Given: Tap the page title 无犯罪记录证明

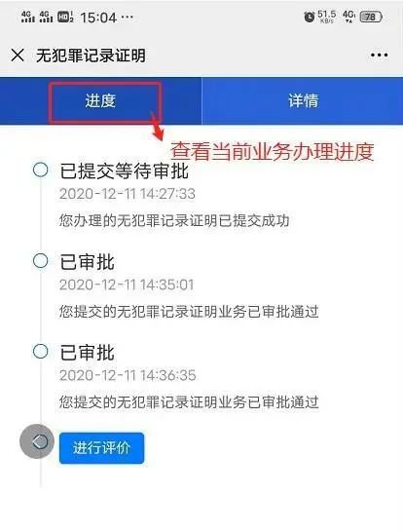Looking at the screenshot, I should pyautogui.click(x=91, y=56).
